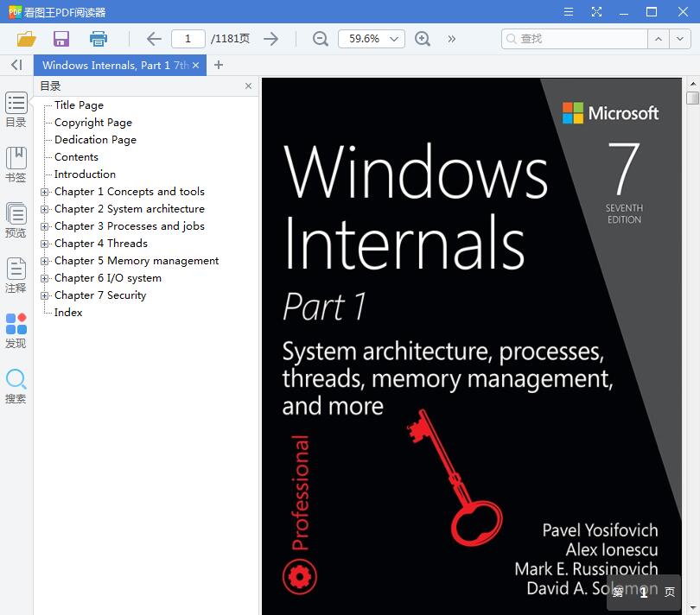Expand Chapter 1 Concepts and tools
Screen dimensions: 700x615
tap(45, 191)
